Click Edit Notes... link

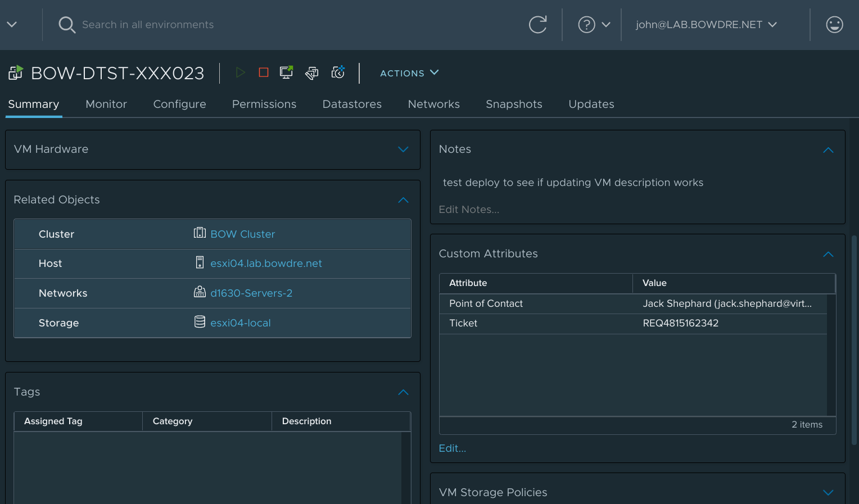tap(469, 210)
